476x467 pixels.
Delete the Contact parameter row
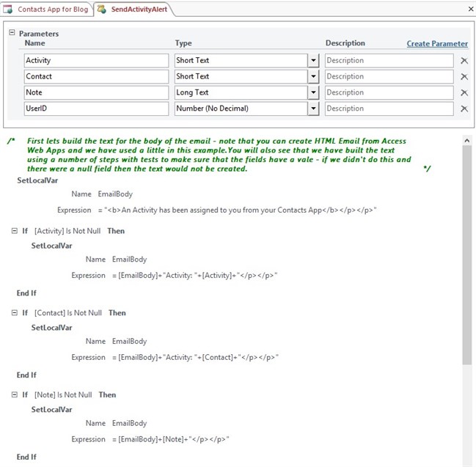(464, 76)
